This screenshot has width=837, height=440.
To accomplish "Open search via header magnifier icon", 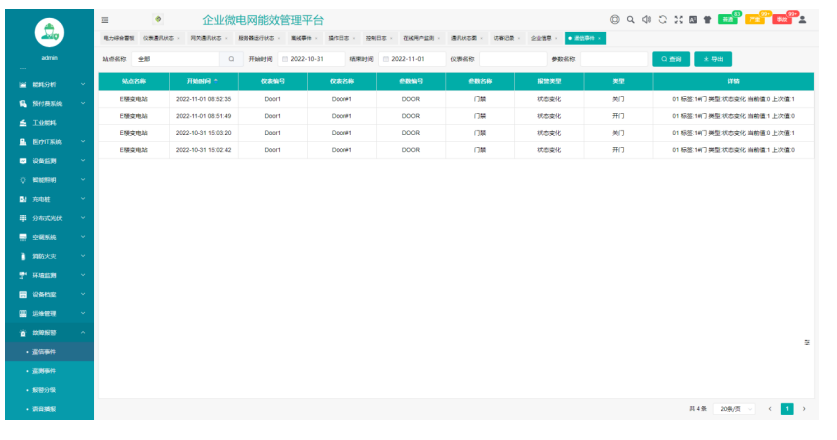I will pos(630,20).
